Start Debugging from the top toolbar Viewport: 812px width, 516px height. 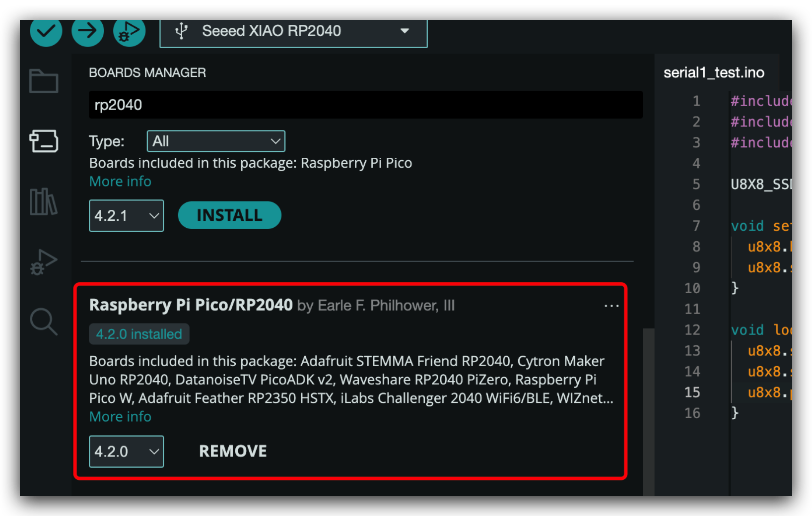(x=129, y=31)
